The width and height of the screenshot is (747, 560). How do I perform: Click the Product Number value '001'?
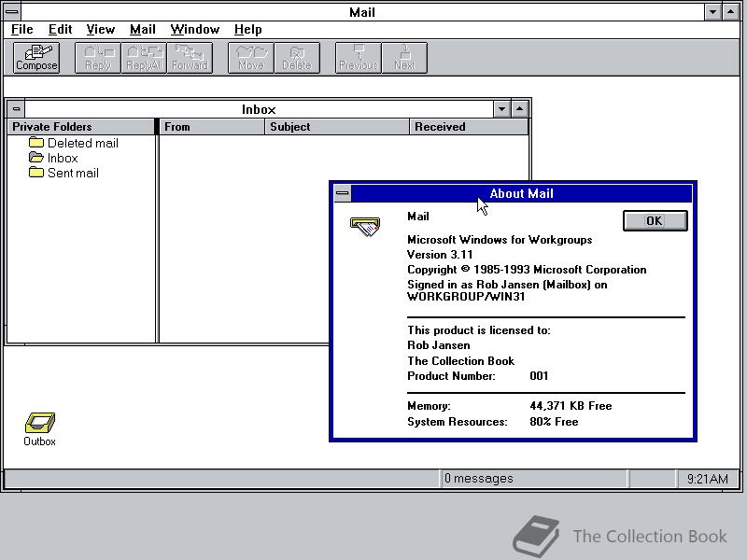(x=539, y=376)
